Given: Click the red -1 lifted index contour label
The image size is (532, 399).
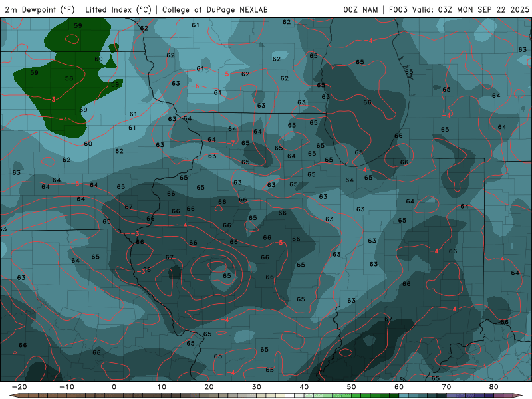Looking at the screenshot, I should point(94,289).
